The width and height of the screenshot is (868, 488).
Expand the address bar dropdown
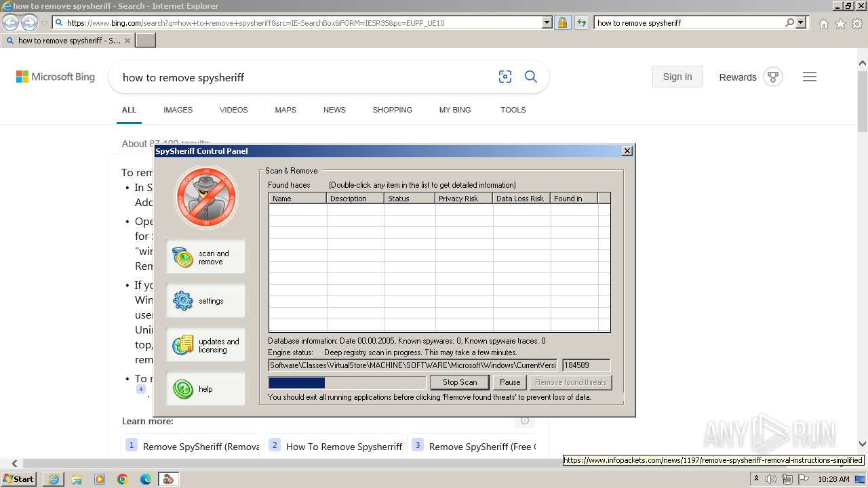[x=547, y=23]
